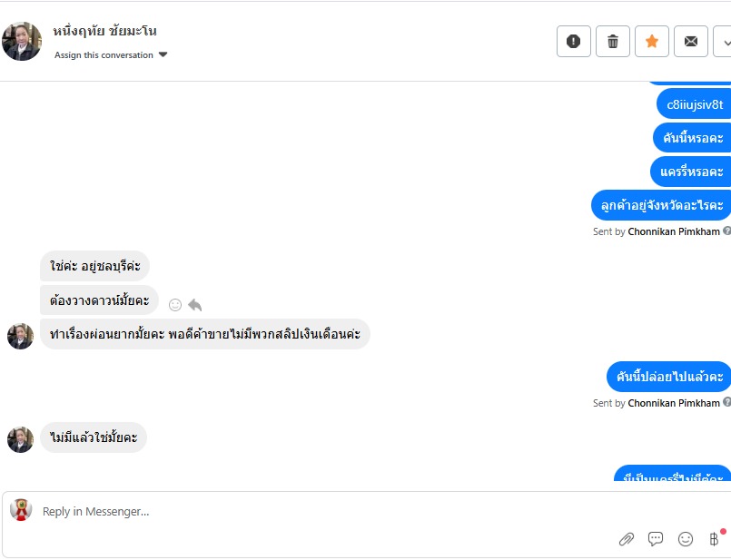This screenshot has height=560, width=731.
Task: Click help icon next to second Chonnikan Pimkham
Action: pos(726,402)
